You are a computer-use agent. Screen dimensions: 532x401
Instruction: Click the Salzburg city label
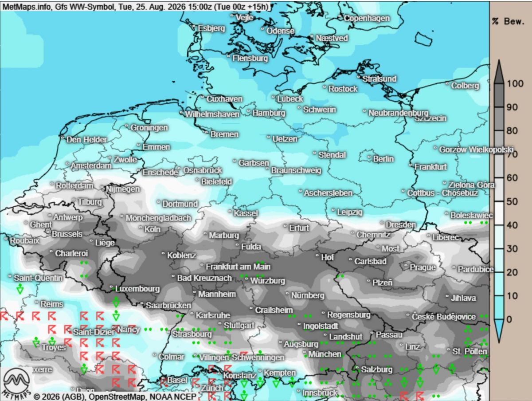tap(377, 370)
